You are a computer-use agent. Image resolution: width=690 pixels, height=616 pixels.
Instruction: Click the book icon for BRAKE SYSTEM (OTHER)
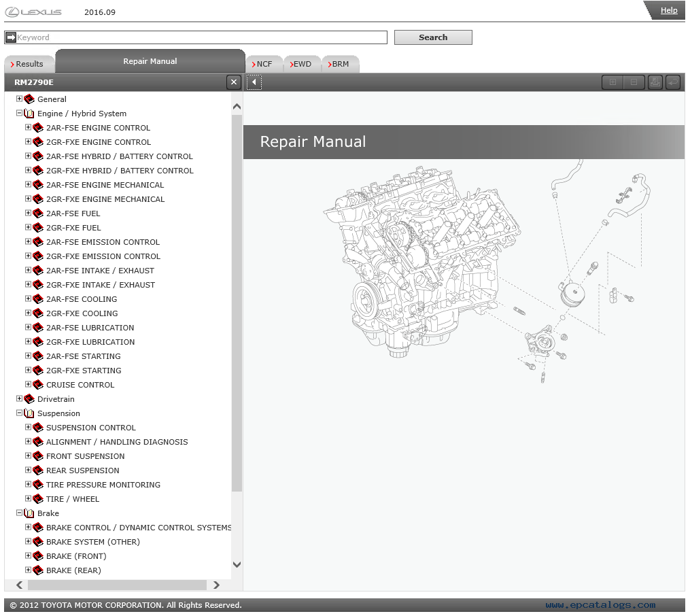coord(38,542)
